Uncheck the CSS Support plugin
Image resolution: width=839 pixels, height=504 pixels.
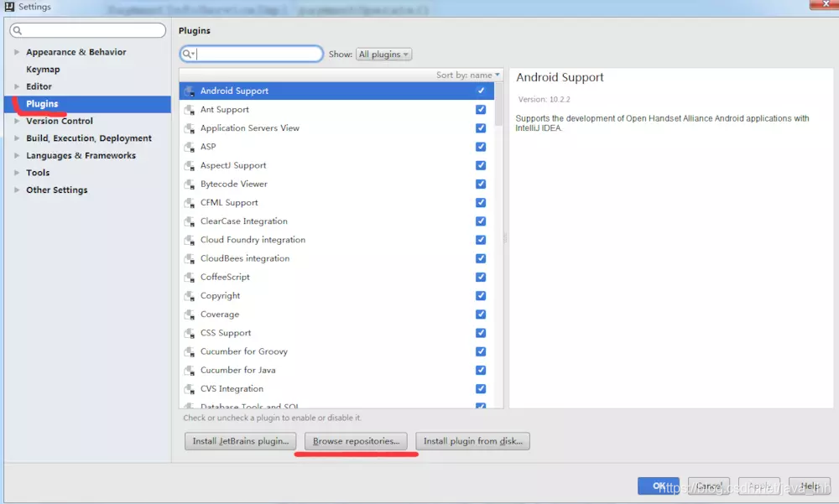pyautogui.click(x=481, y=333)
